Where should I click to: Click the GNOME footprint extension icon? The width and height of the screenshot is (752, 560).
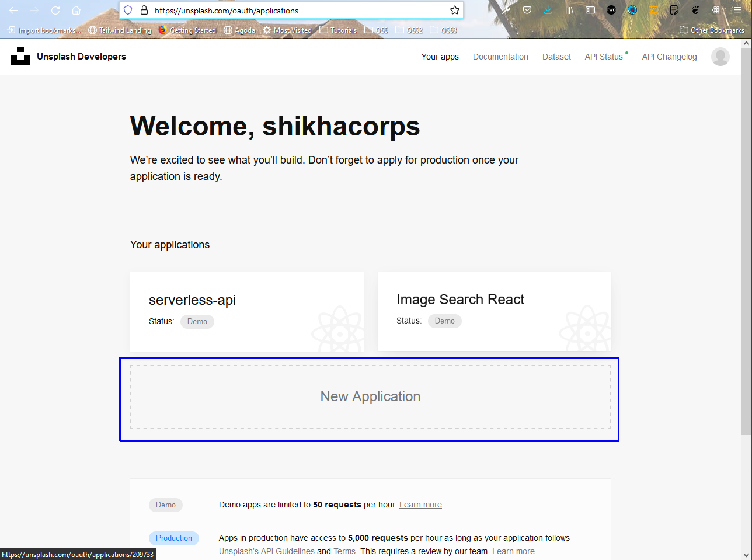695,10
